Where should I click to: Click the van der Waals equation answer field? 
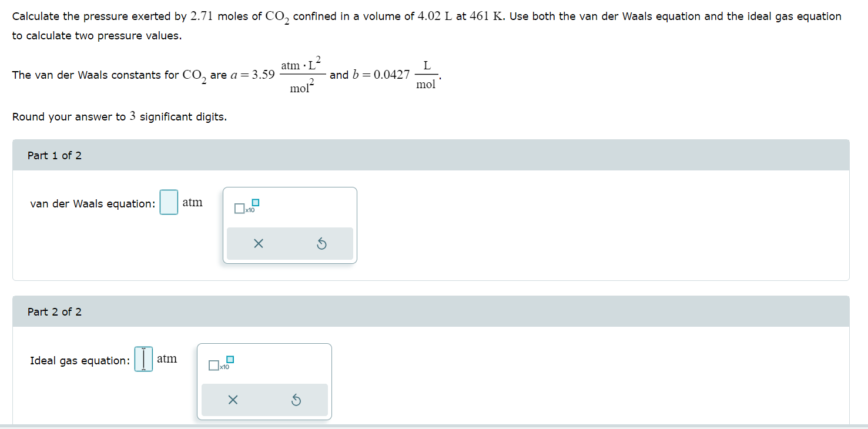(168, 202)
